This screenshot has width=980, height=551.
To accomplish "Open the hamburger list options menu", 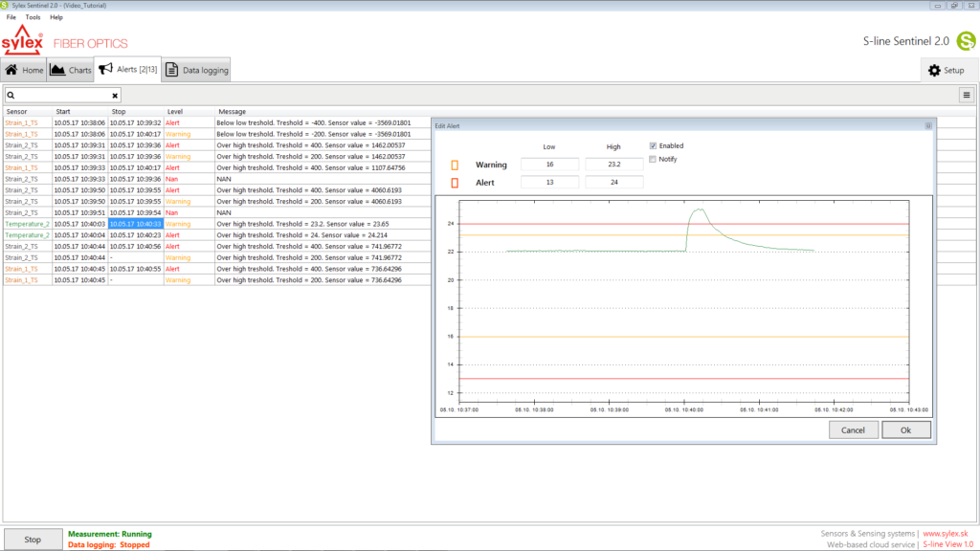I will (967, 96).
